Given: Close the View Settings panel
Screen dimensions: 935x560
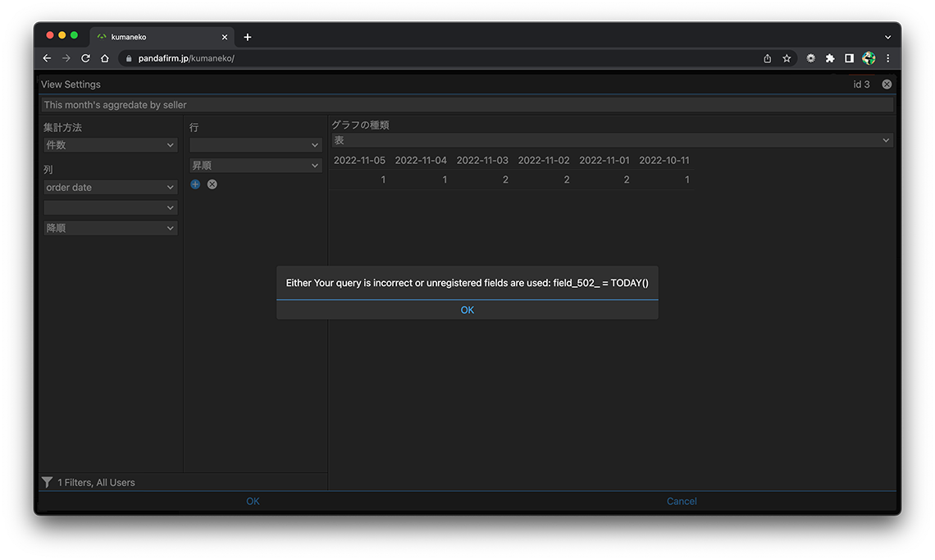Looking at the screenshot, I should tap(887, 84).
